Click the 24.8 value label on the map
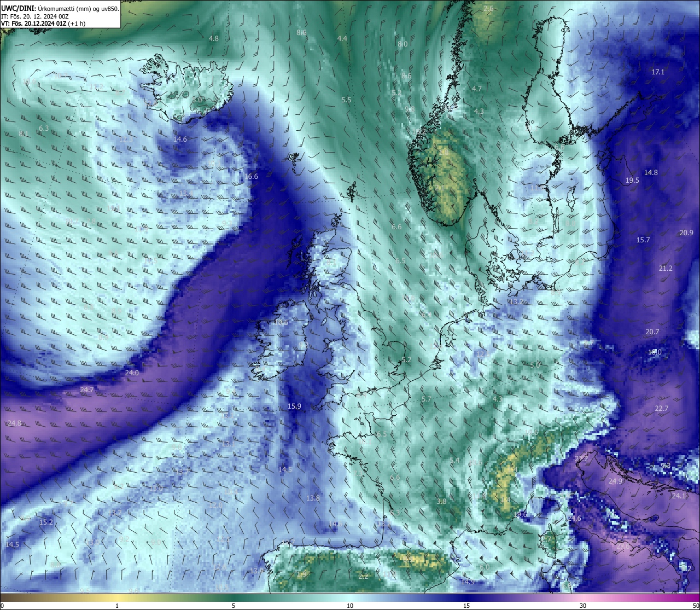Image resolution: width=700 pixels, height=610 pixels. [15, 423]
